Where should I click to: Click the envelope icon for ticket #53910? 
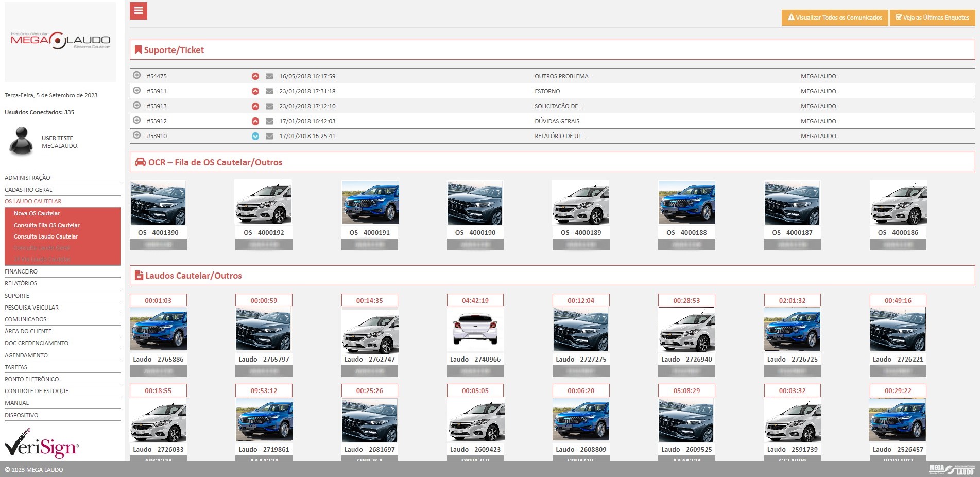click(269, 137)
